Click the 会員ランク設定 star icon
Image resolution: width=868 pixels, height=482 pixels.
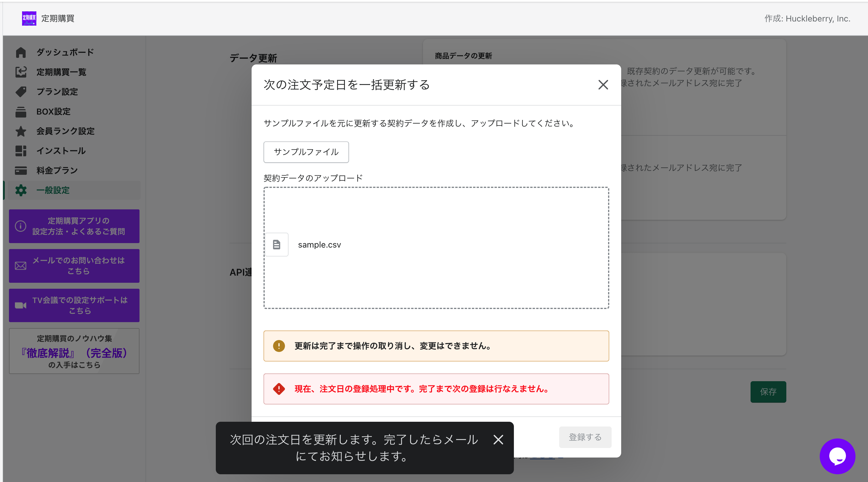(21, 131)
